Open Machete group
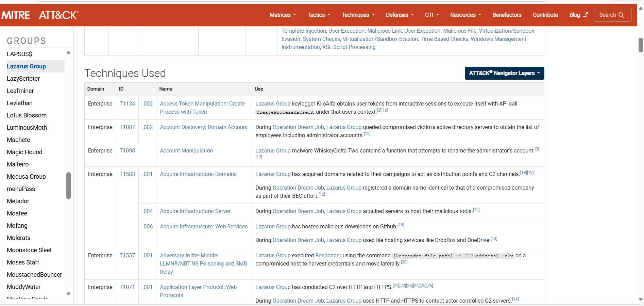Screen dimensions: 644x306 coord(18,140)
